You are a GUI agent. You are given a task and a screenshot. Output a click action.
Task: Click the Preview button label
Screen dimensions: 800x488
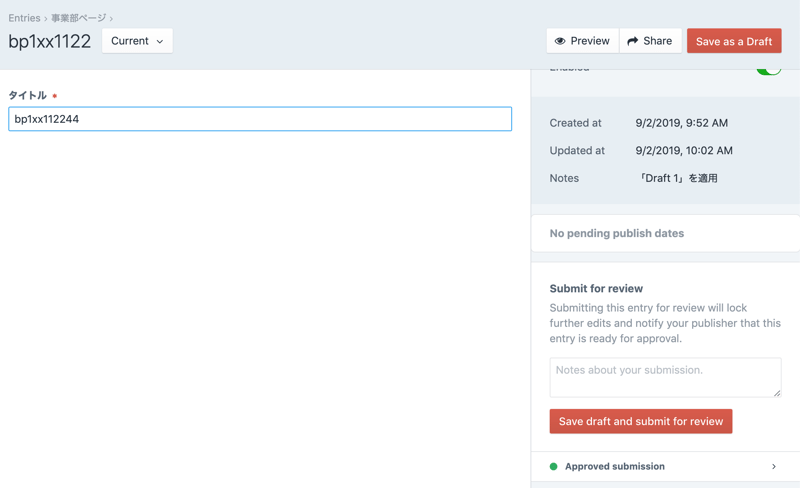[590, 41]
